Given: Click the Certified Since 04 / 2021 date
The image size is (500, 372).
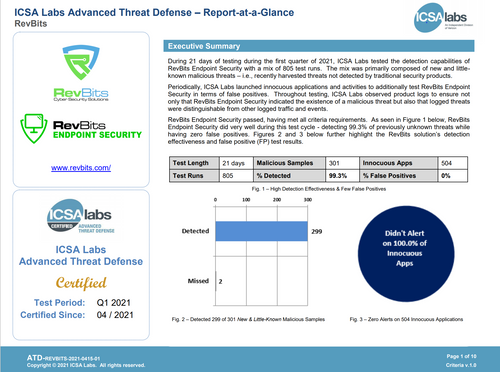Looking at the screenshot, I should [115, 315].
